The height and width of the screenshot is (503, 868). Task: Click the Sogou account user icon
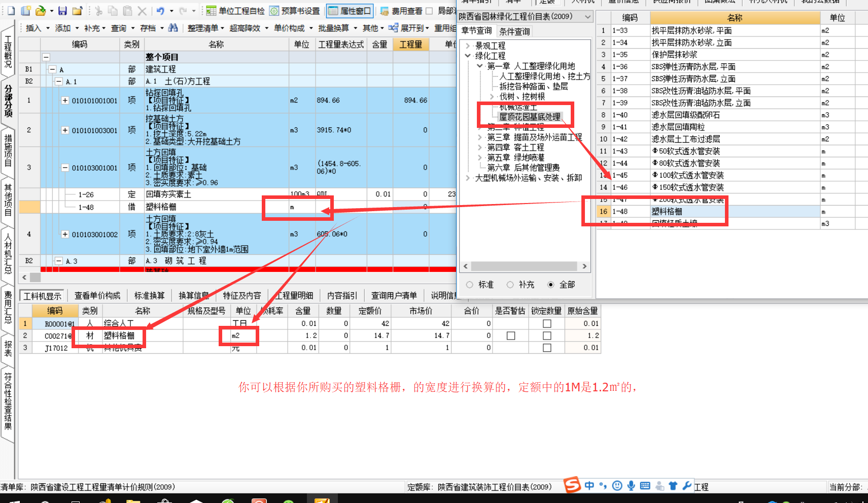(659, 486)
